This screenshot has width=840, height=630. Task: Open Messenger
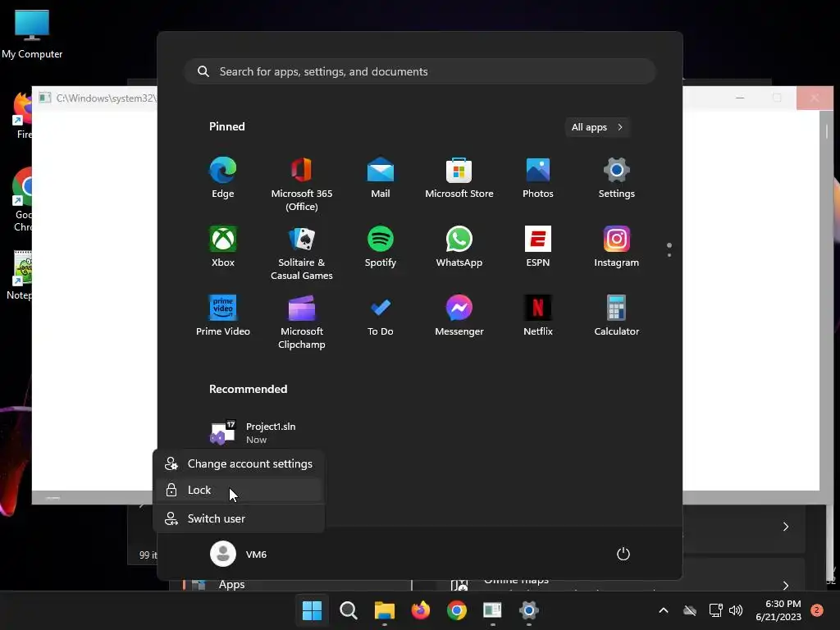tap(459, 316)
